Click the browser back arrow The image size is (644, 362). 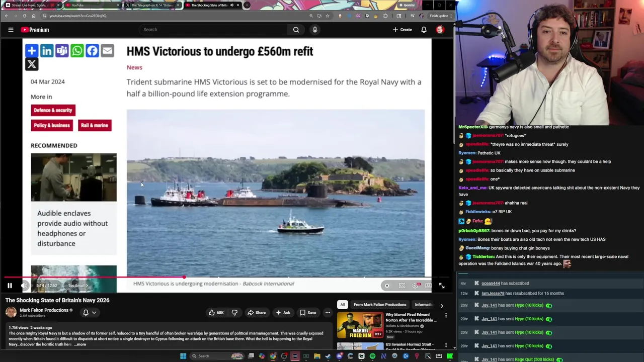[x=7, y=16]
